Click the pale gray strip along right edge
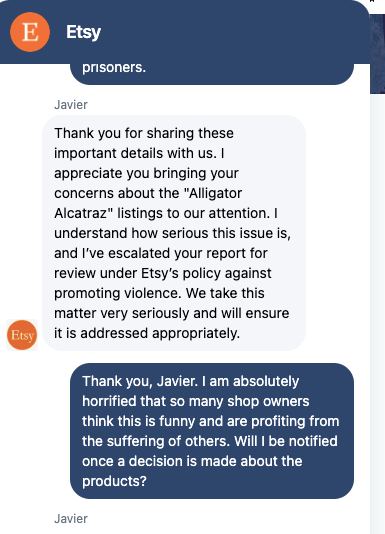Viewport: 385px width, 534px height. tap(378, 313)
